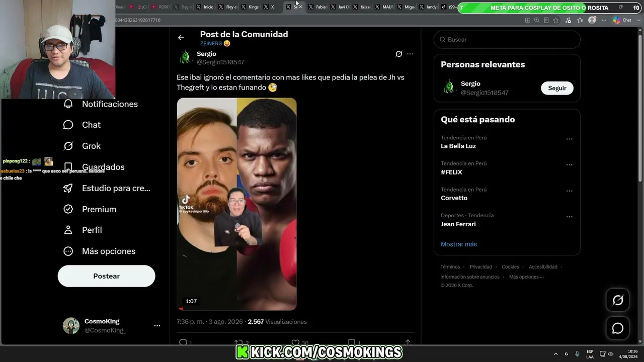This screenshot has width=644, height=362.
Task: Open the Cookies footer link
Action: (x=510, y=267)
